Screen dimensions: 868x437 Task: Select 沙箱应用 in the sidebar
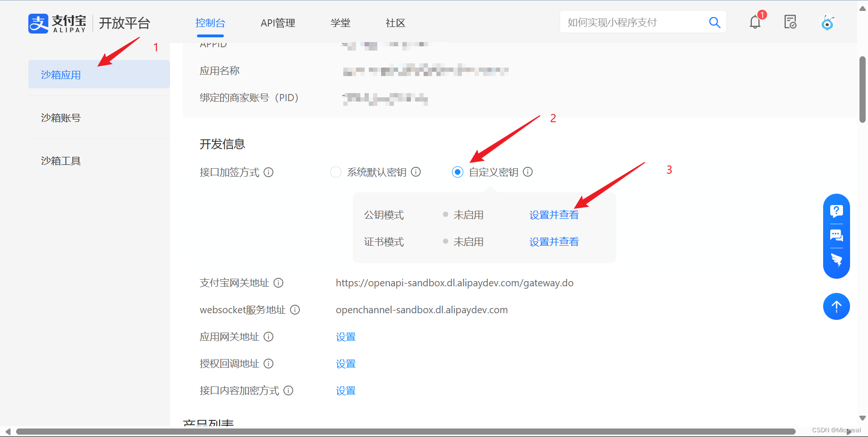pyautogui.click(x=99, y=74)
